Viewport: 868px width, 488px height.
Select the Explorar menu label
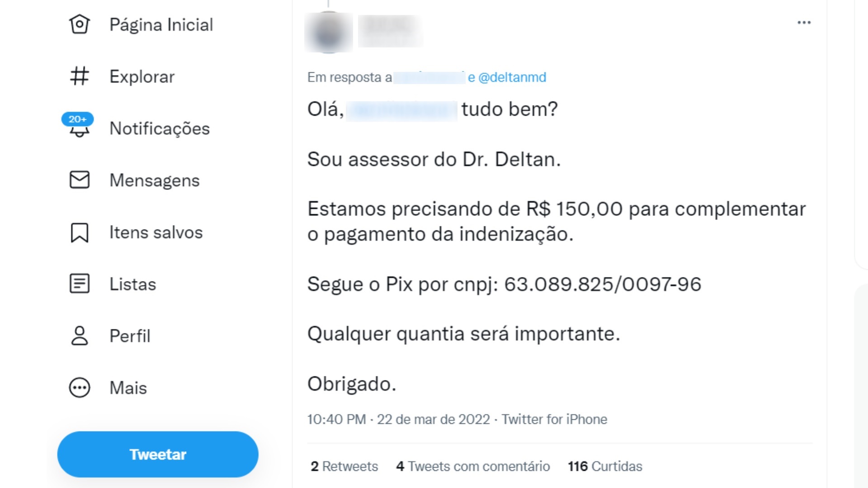click(142, 77)
